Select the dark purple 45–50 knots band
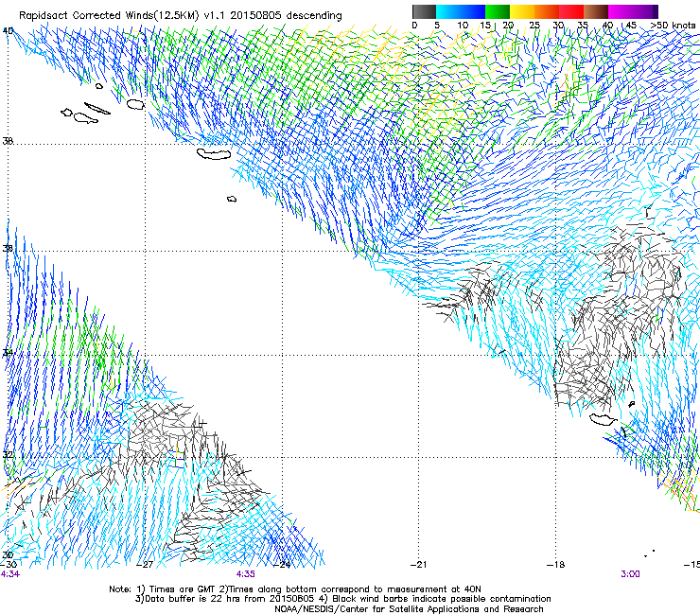This screenshot has width=700, height=615. pyautogui.click(x=645, y=11)
